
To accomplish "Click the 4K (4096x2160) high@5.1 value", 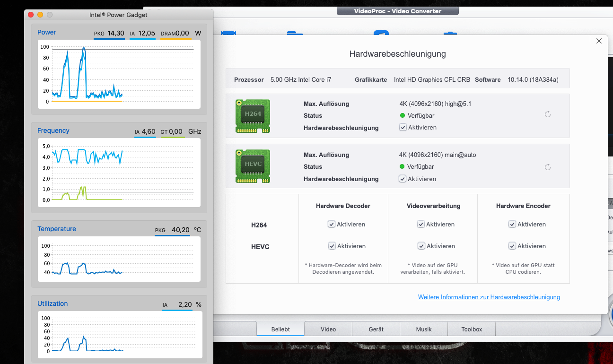I will pyautogui.click(x=435, y=104).
